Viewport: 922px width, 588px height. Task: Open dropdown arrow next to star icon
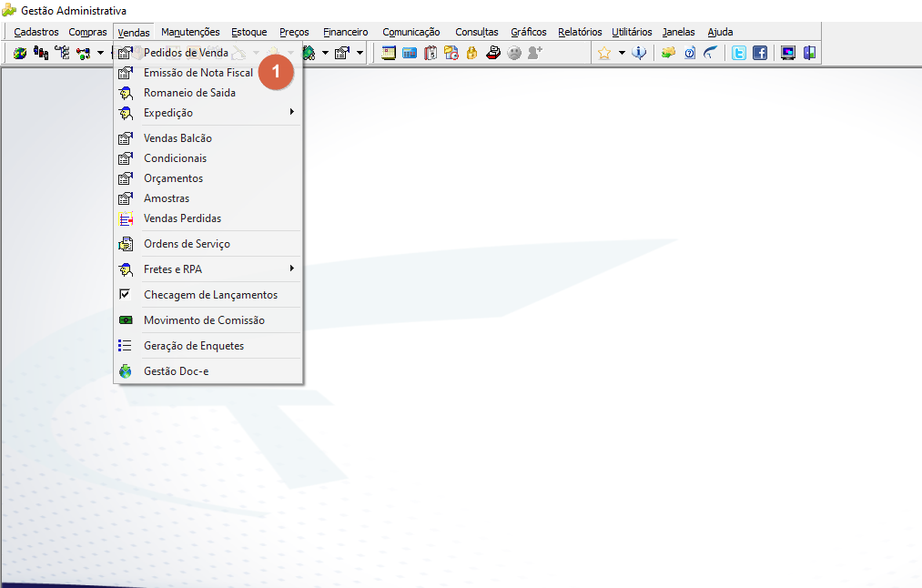coord(622,53)
